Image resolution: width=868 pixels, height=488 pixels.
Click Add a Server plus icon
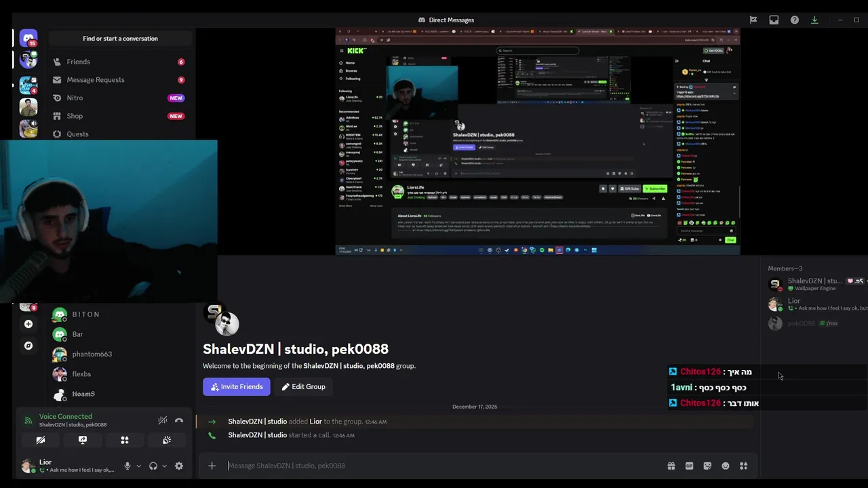point(28,324)
